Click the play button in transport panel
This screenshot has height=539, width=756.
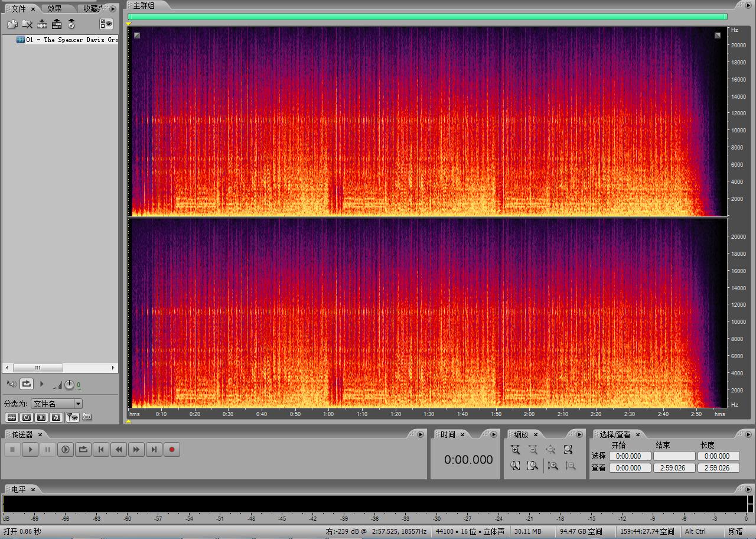pos(30,450)
